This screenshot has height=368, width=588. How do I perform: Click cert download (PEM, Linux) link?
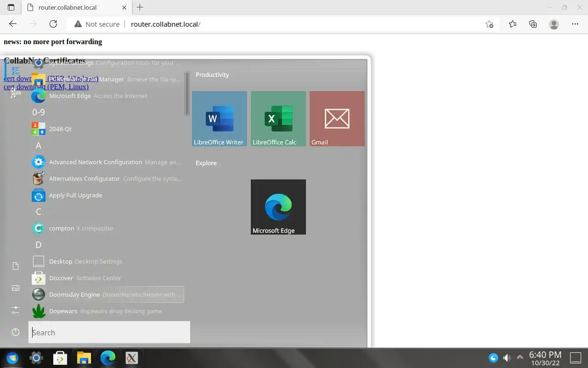click(x=46, y=86)
